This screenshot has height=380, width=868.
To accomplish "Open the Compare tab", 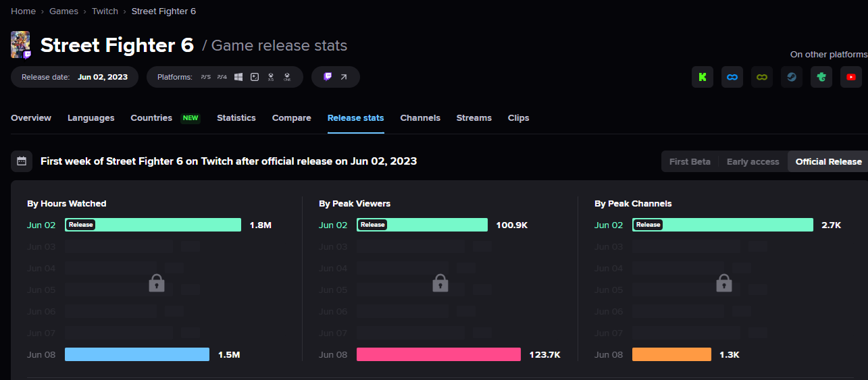I will [x=292, y=118].
